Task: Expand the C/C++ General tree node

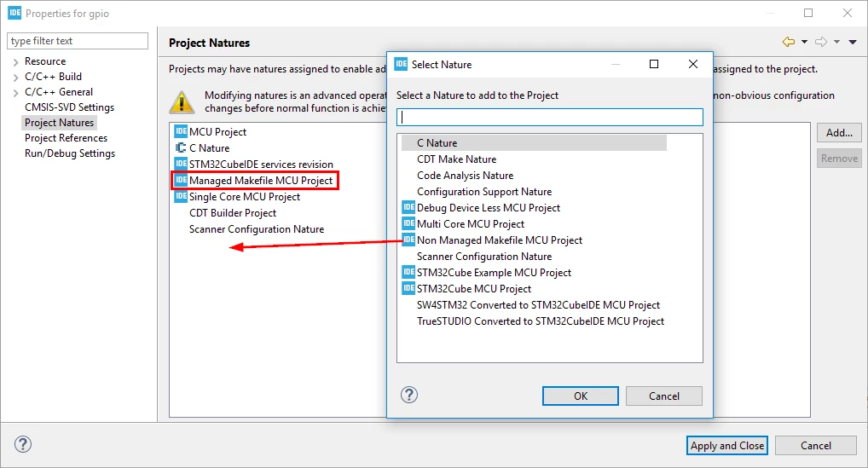Action: click(15, 93)
